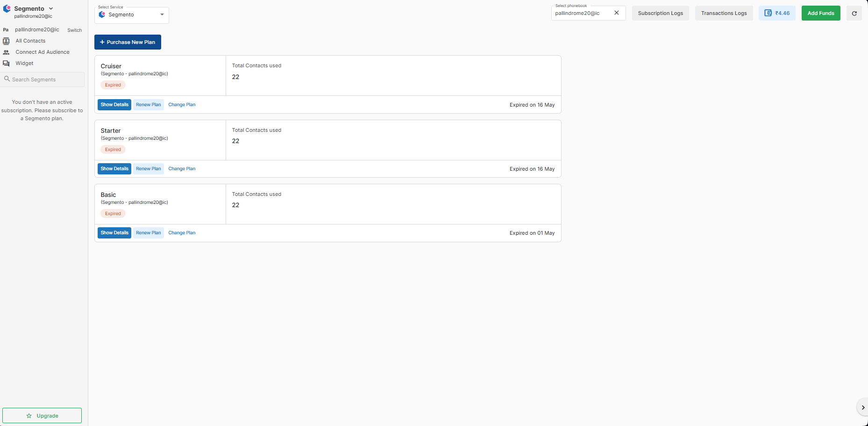The width and height of the screenshot is (868, 426).
Task: Open Connect Ad Audience icon
Action: [x=6, y=52]
